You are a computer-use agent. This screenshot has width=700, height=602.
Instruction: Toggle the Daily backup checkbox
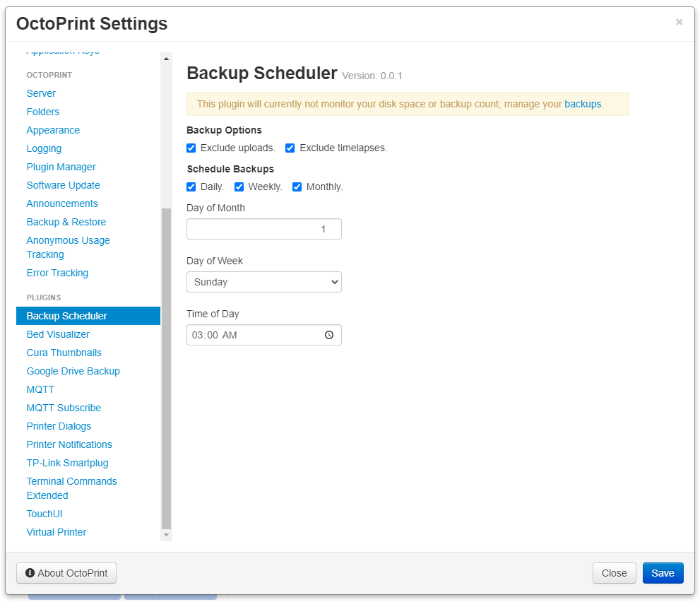point(191,187)
